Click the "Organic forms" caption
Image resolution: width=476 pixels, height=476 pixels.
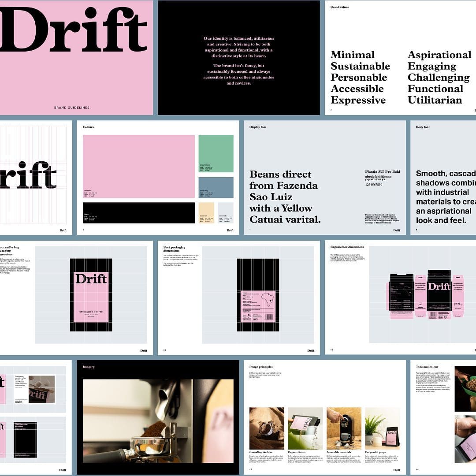point(297,452)
